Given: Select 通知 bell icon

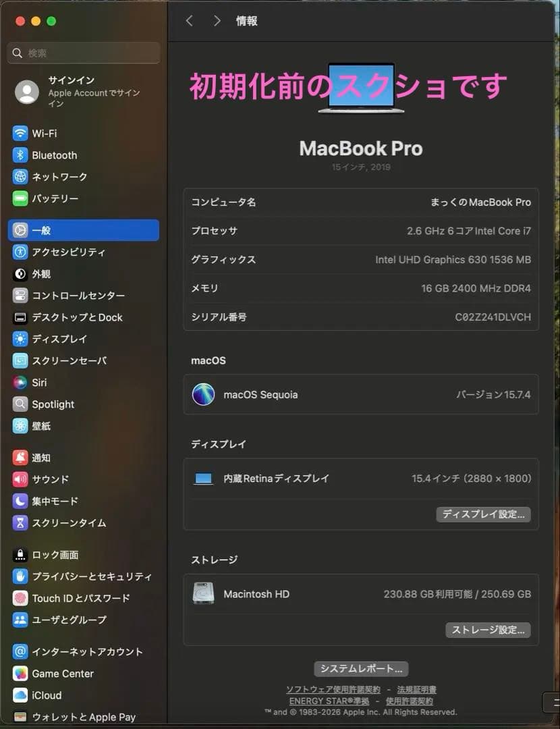Looking at the screenshot, I should (x=20, y=458).
